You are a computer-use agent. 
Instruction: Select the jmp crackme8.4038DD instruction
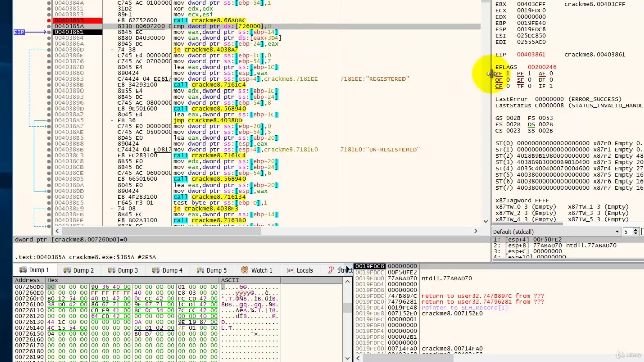click(x=207, y=120)
